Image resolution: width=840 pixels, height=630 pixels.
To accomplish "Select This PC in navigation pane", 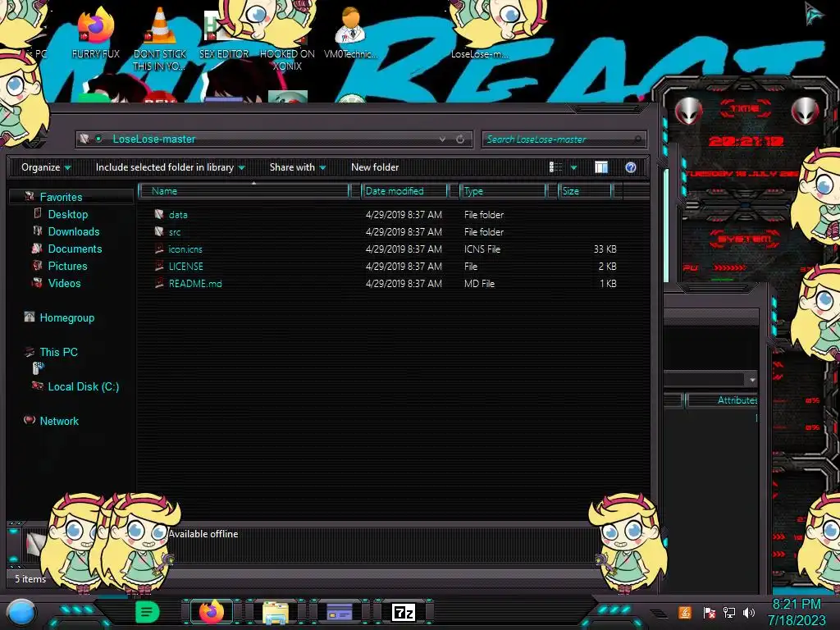I will point(59,352).
